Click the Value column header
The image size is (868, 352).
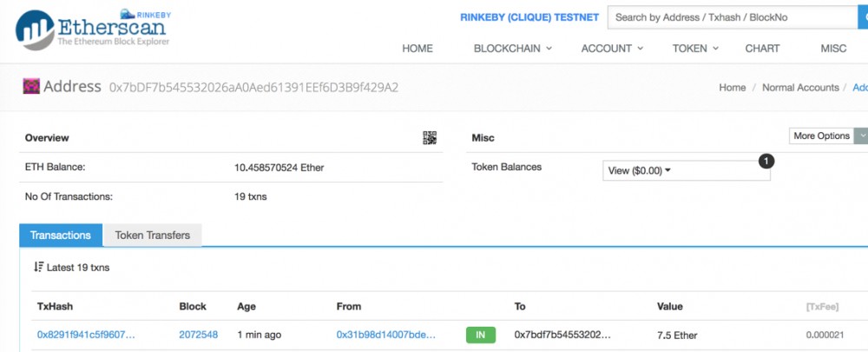tap(670, 307)
